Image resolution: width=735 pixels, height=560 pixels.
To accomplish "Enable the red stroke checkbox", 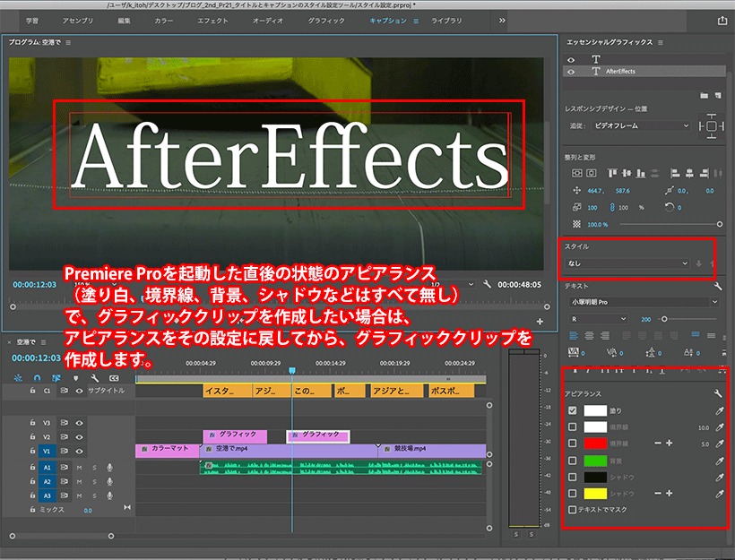I will [x=573, y=443].
